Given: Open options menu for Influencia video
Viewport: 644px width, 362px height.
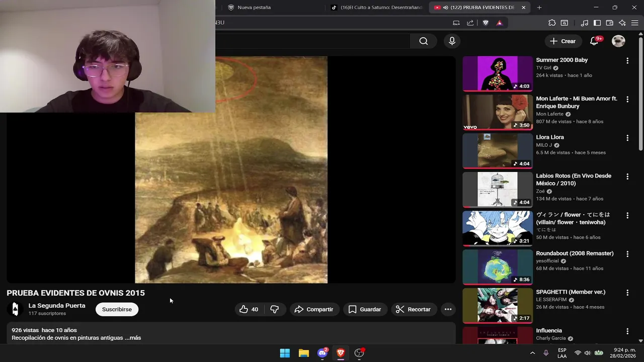Looking at the screenshot, I should tap(627, 331).
